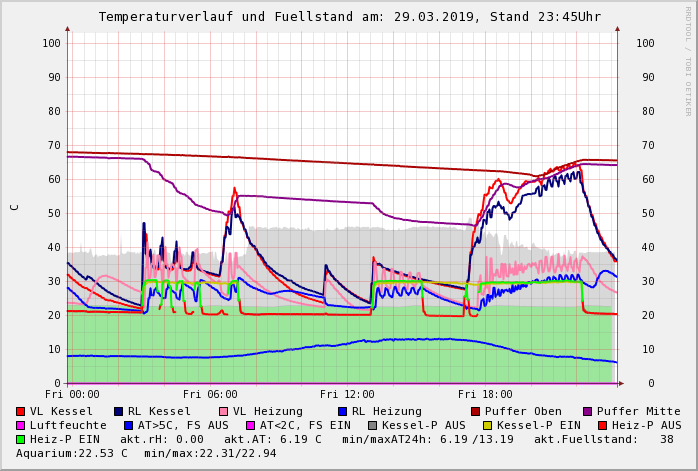Select the blue RL Heizung legend swatch
This screenshot has height=471, width=698.
[343, 411]
